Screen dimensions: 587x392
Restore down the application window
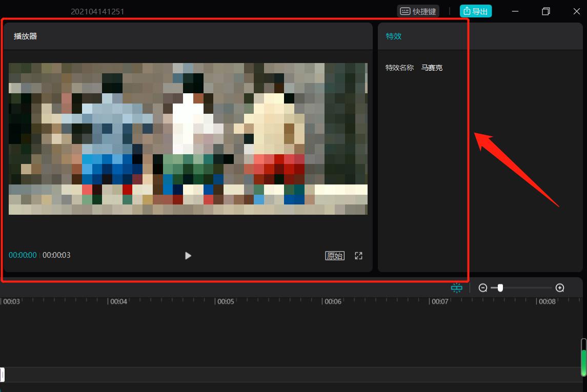tap(546, 11)
